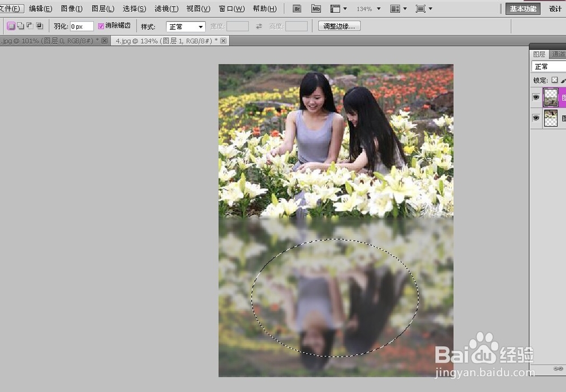This screenshot has width=566, height=392.
Task: Open the 帮助(H) menu
Action: click(x=264, y=8)
